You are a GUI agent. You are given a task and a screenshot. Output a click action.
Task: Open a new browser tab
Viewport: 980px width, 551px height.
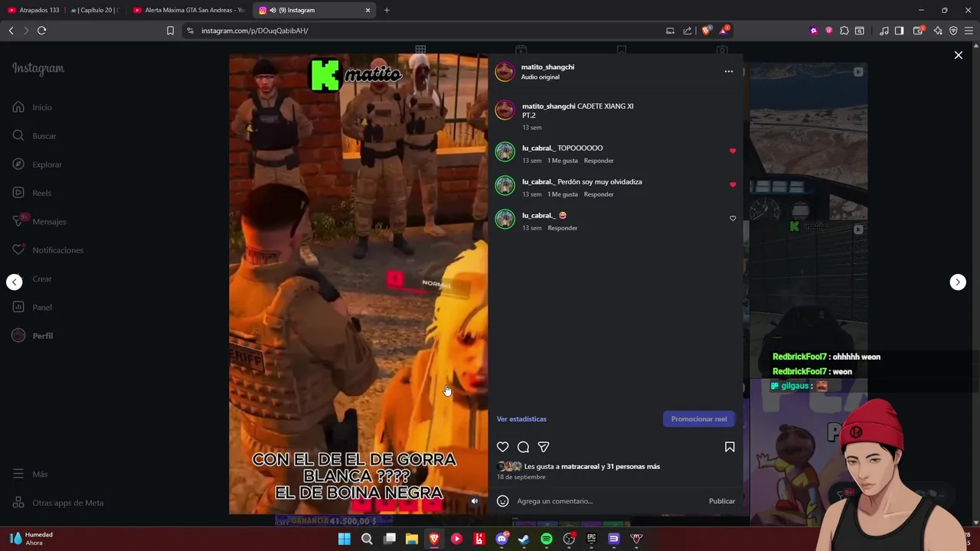point(387,10)
